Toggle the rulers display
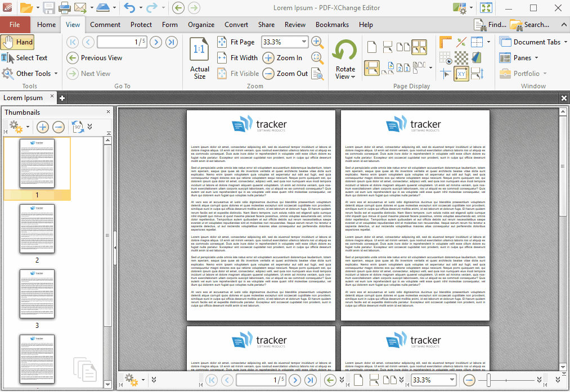Image resolution: width=570 pixels, height=392 pixels. point(445,42)
